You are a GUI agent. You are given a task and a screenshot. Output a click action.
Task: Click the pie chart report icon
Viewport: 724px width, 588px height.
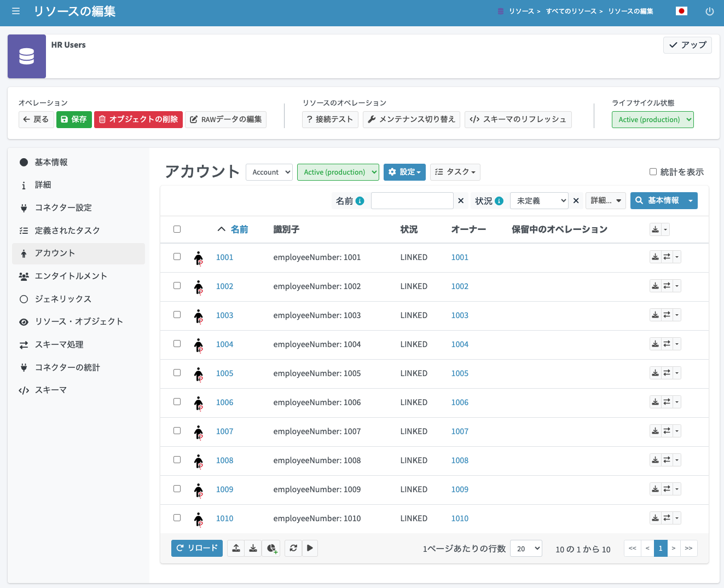coord(271,548)
